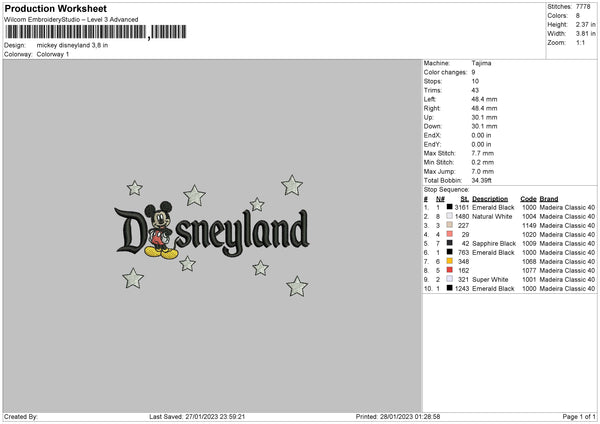Click the salmon pink swatch in row 4
The height and width of the screenshot is (424, 600).
pos(450,234)
